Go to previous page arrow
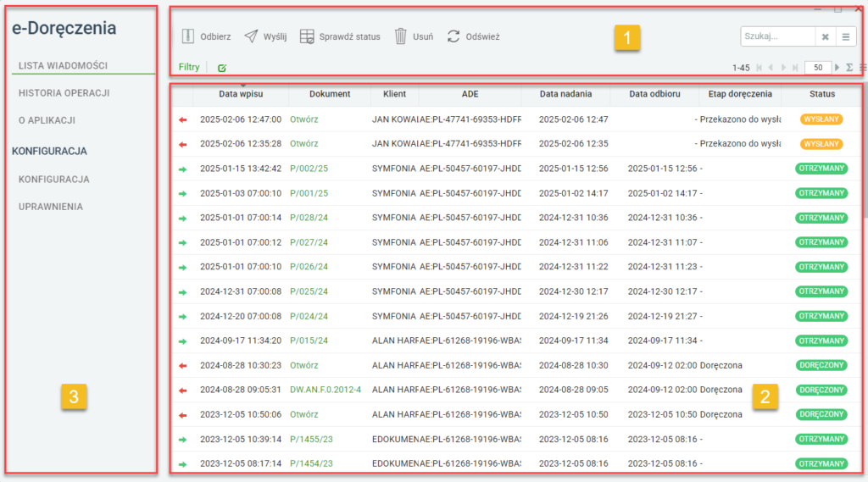This screenshot has width=868, height=482. (771, 68)
